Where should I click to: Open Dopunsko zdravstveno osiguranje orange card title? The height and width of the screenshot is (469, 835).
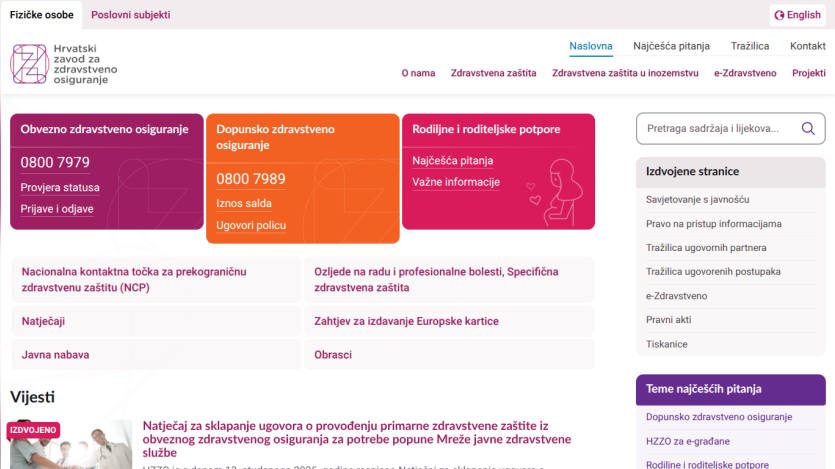click(275, 137)
